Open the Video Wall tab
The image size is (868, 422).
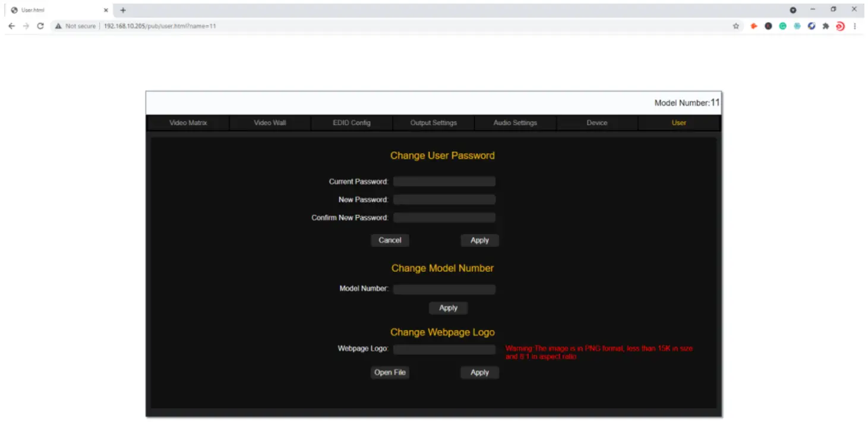(x=270, y=123)
